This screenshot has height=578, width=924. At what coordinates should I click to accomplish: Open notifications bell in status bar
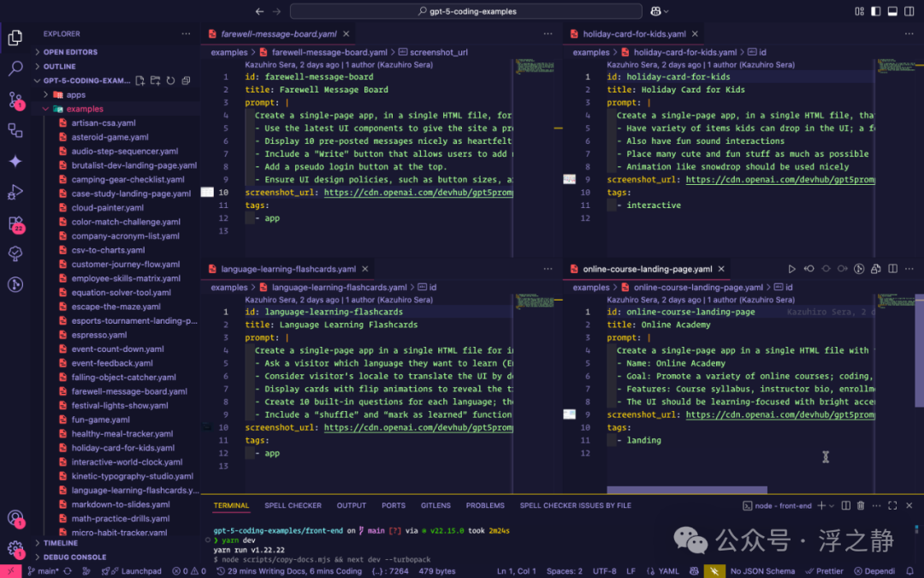coord(909,571)
